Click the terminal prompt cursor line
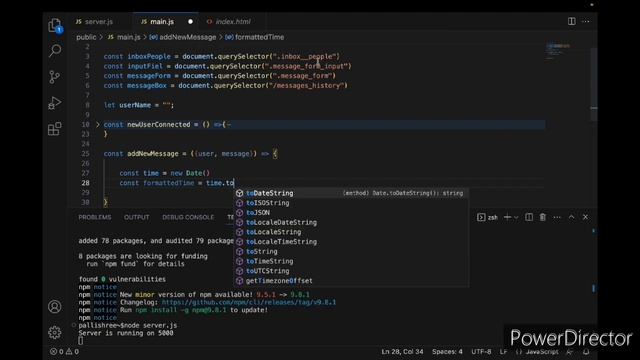 [x=80, y=340]
